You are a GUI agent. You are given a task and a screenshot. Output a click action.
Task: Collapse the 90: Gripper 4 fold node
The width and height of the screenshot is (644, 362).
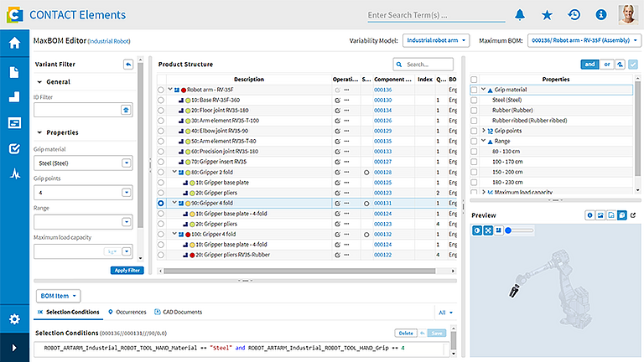tap(174, 203)
